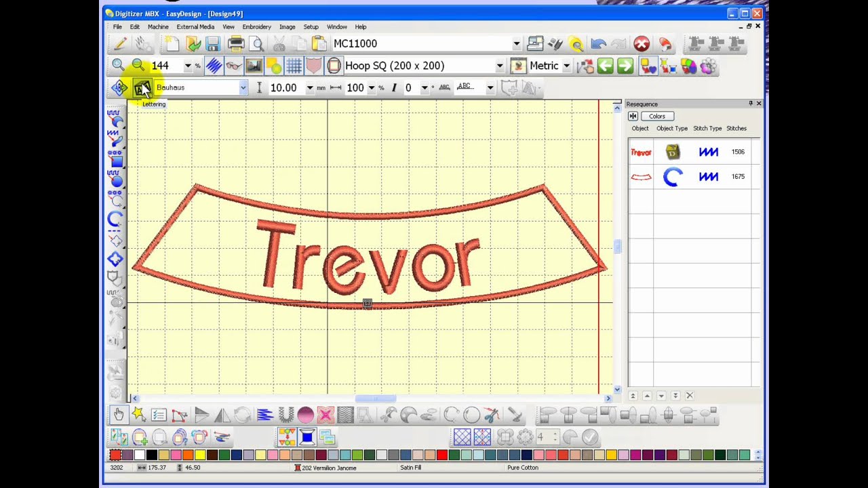Click the horizontal canvas scrollbar thumb
The height and width of the screenshot is (488, 868).
(375, 399)
